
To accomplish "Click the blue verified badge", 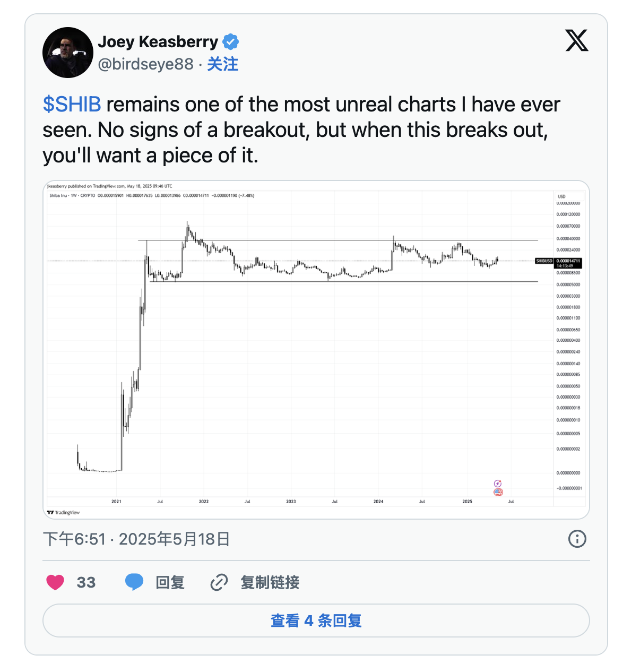I will coord(230,41).
